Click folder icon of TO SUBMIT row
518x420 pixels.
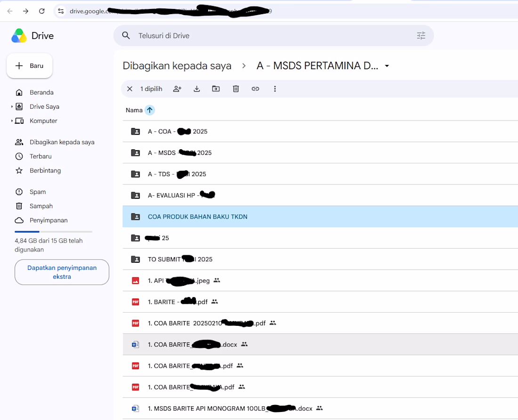click(x=136, y=259)
